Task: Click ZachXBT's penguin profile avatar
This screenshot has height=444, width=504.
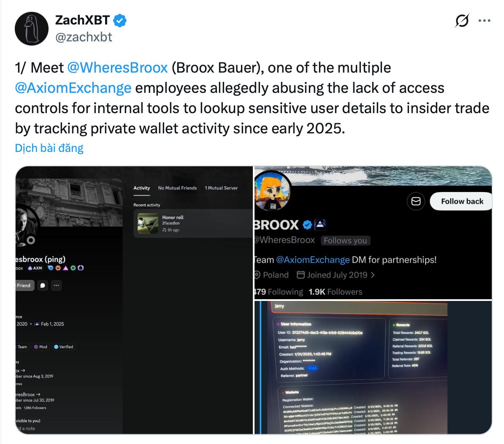Action: coord(32,29)
